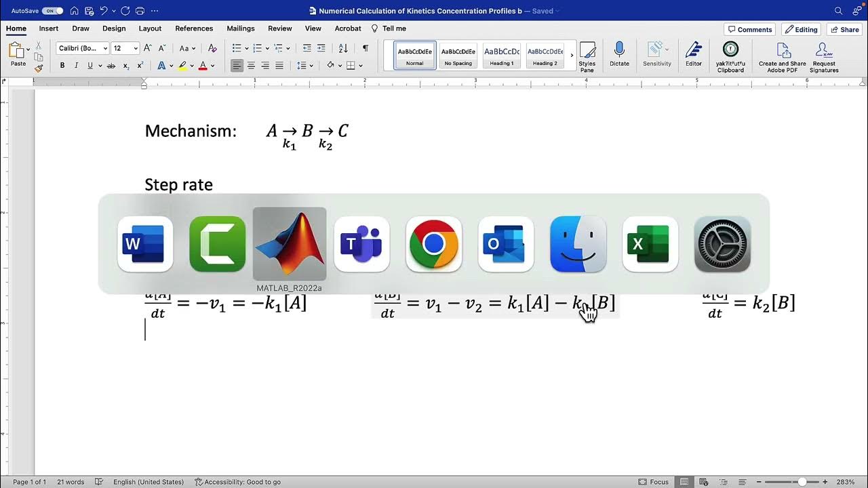Click the Editing mode button
This screenshot has height=488, width=868.
[x=802, y=29]
